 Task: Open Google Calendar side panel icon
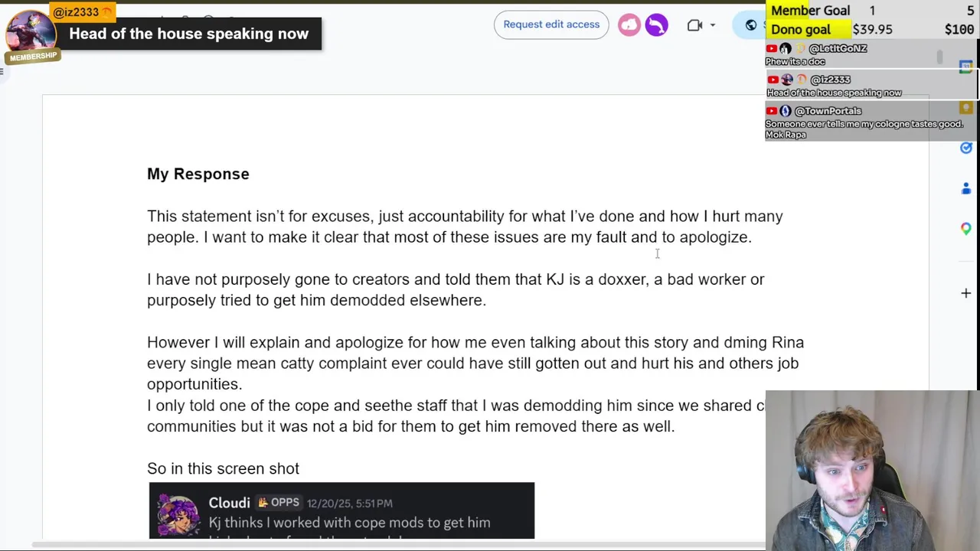pyautogui.click(x=965, y=67)
